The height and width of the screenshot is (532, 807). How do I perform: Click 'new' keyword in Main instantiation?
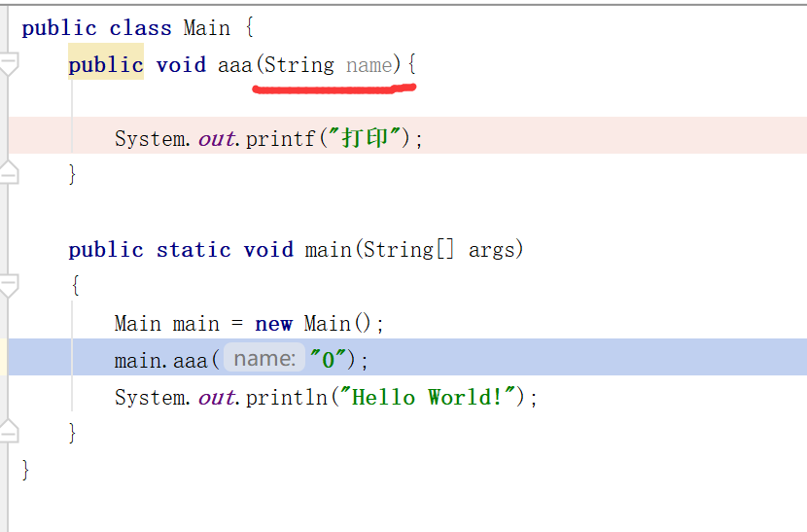274,324
